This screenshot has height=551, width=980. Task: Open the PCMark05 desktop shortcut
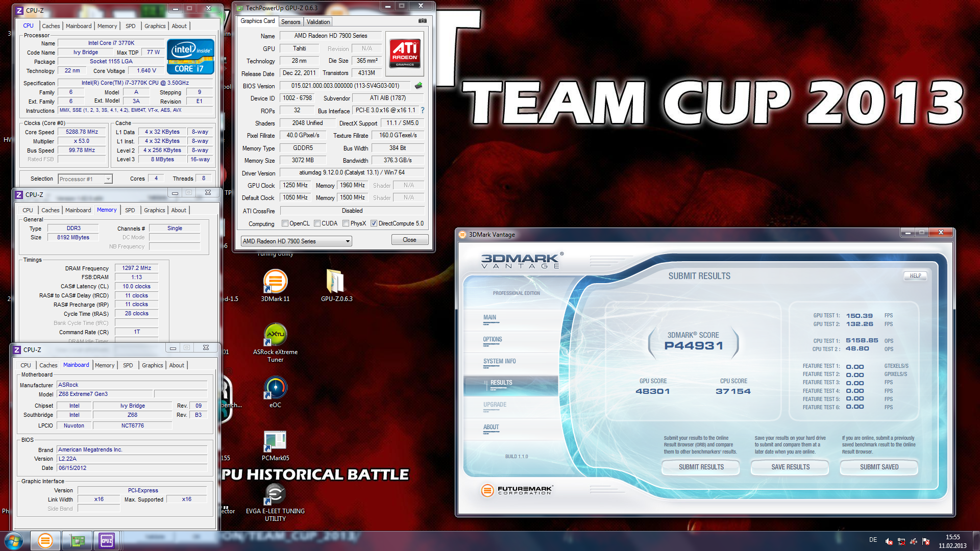click(x=275, y=445)
